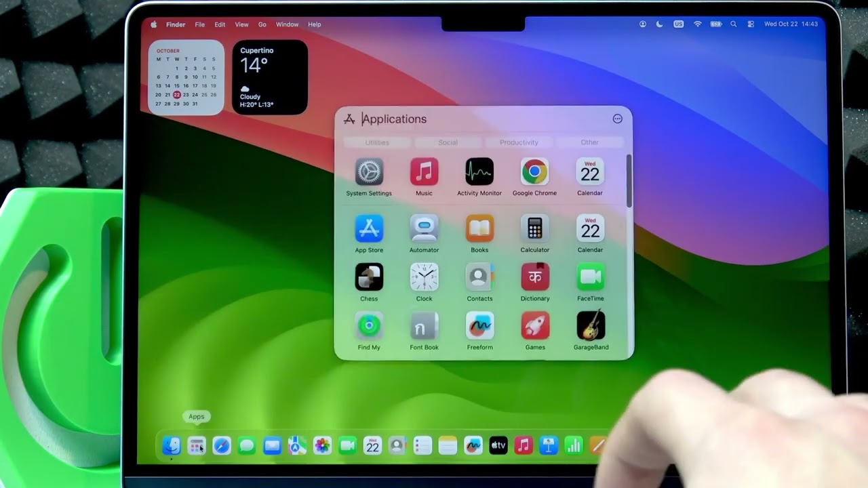Open the Window menu
The image size is (868, 488).
(287, 24)
